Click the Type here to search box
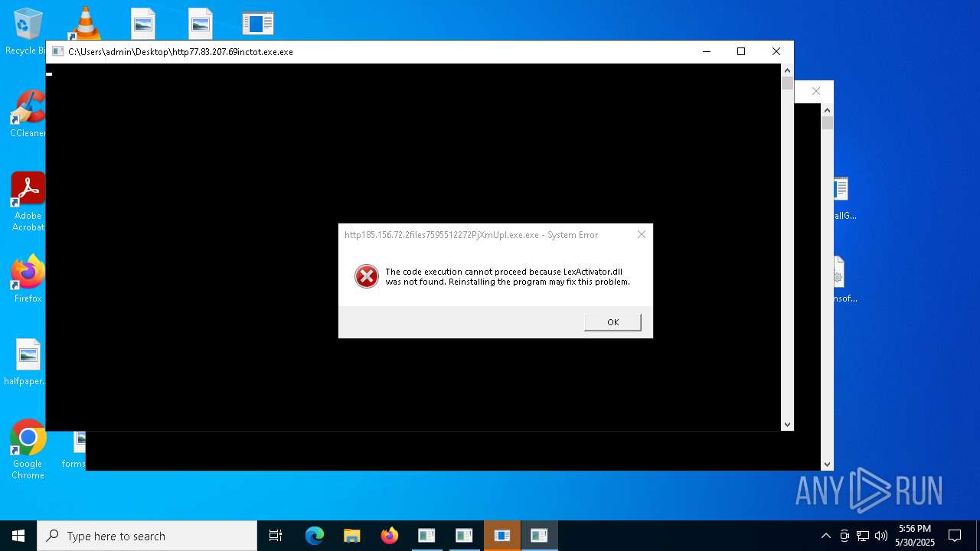 click(x=147, y=536)
